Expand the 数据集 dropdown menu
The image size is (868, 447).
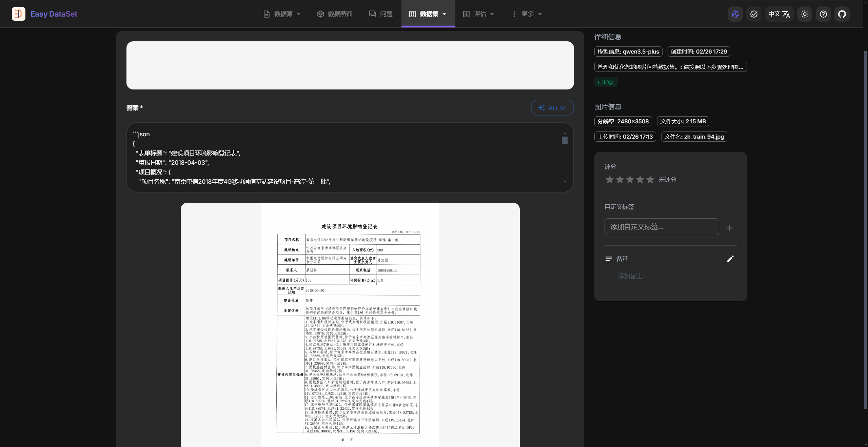point(428,14)
